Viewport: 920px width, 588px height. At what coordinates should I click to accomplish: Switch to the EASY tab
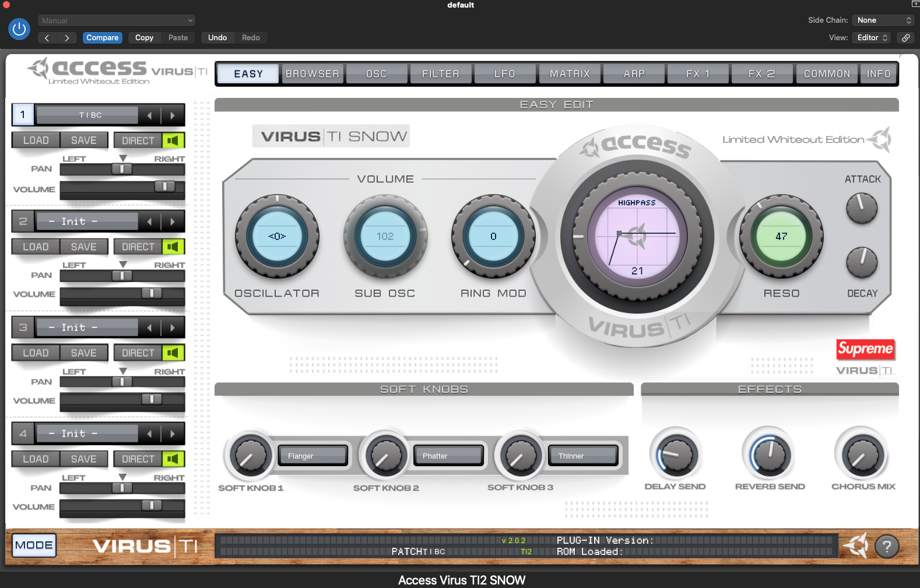[248, 74]
